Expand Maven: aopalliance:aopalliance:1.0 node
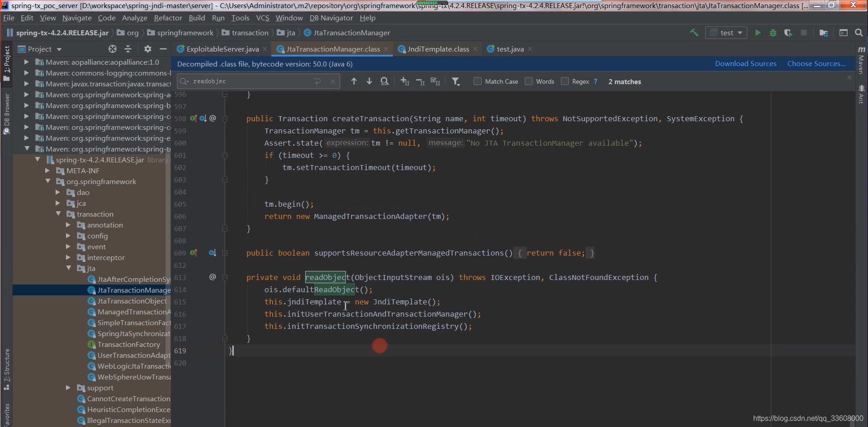 (26, 62)
